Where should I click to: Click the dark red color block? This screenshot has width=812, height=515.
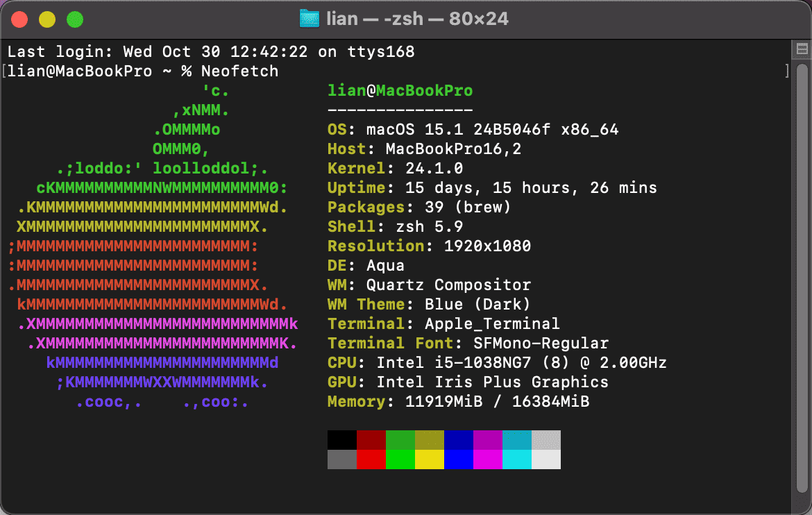[371, 440]
